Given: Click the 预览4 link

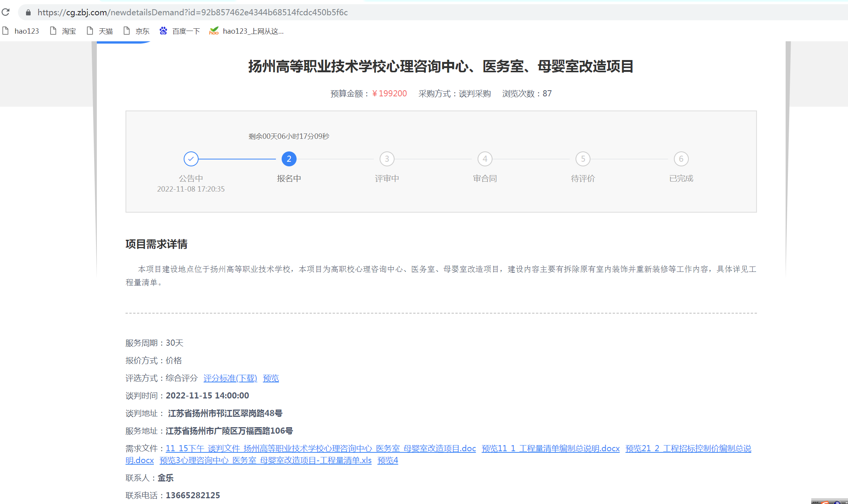Looking at the screenshot, I should 388,460.
